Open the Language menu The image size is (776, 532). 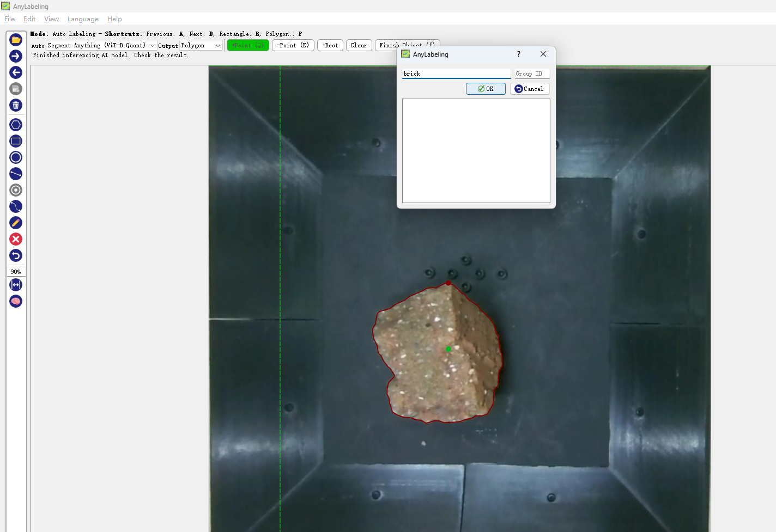click(83, 19)
